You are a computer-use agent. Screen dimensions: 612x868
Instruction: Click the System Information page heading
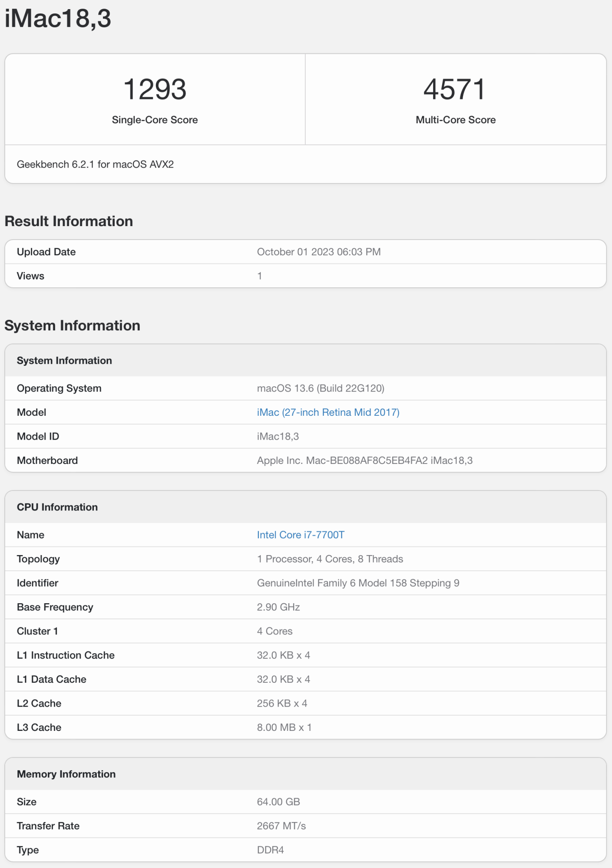[72, 325]
